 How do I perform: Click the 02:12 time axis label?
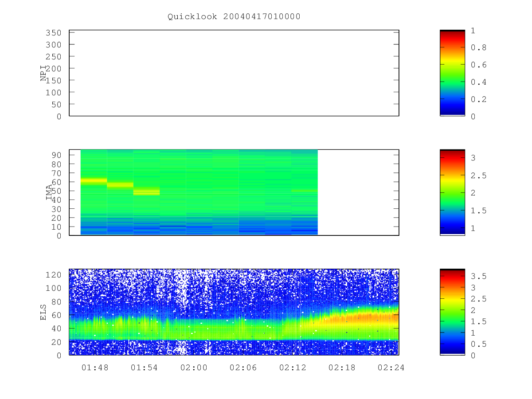pyautogui.click(x=293, y=368)
